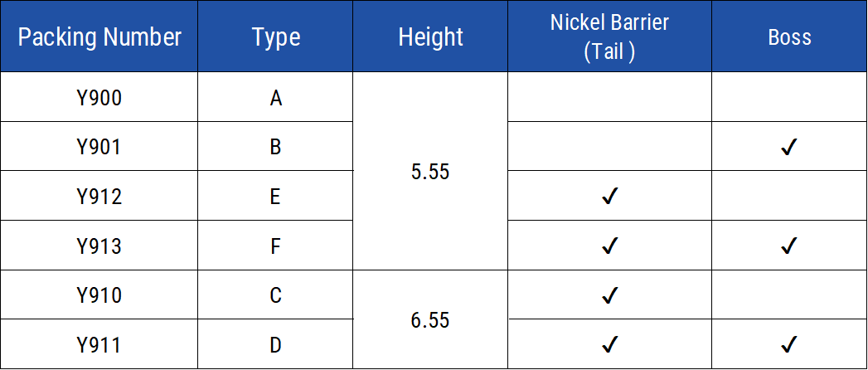Select the Nickel Barrier checkmark for Y912
The image size is (868, 370).
(x=609, y=197)
